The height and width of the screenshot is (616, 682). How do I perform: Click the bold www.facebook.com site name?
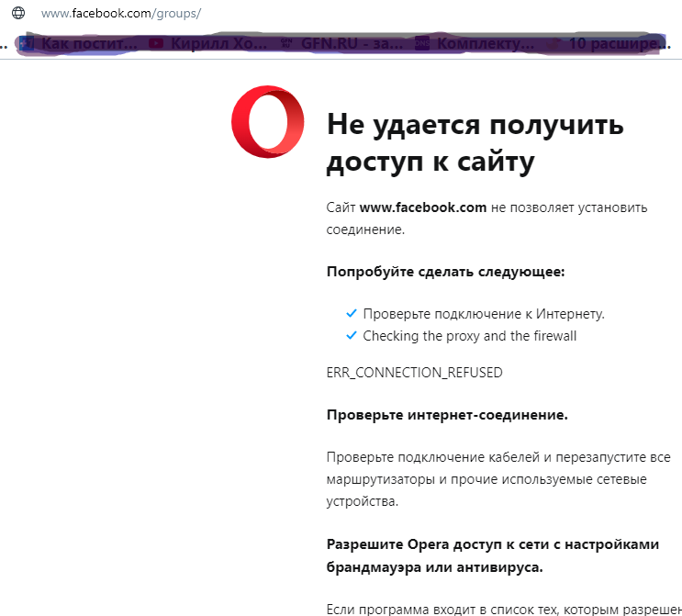pos(422,207)
